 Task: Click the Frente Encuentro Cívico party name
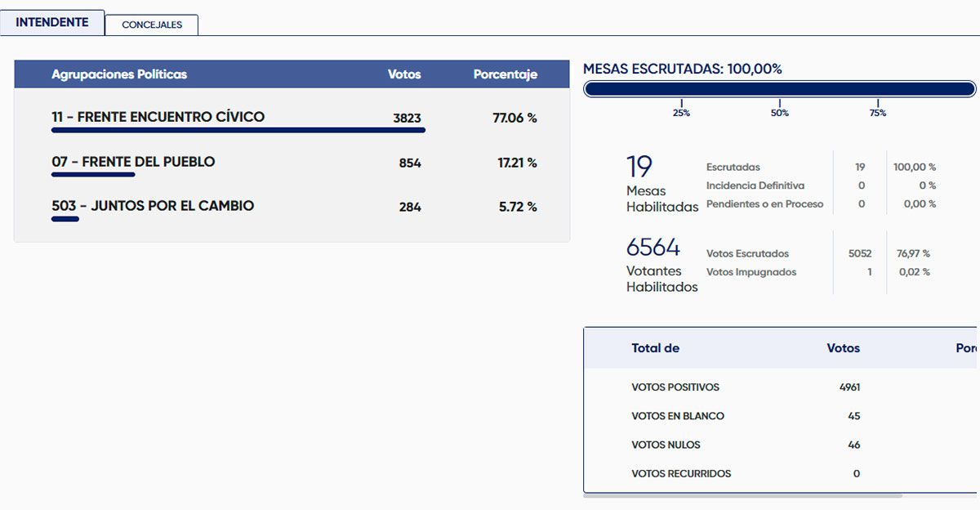158,117
